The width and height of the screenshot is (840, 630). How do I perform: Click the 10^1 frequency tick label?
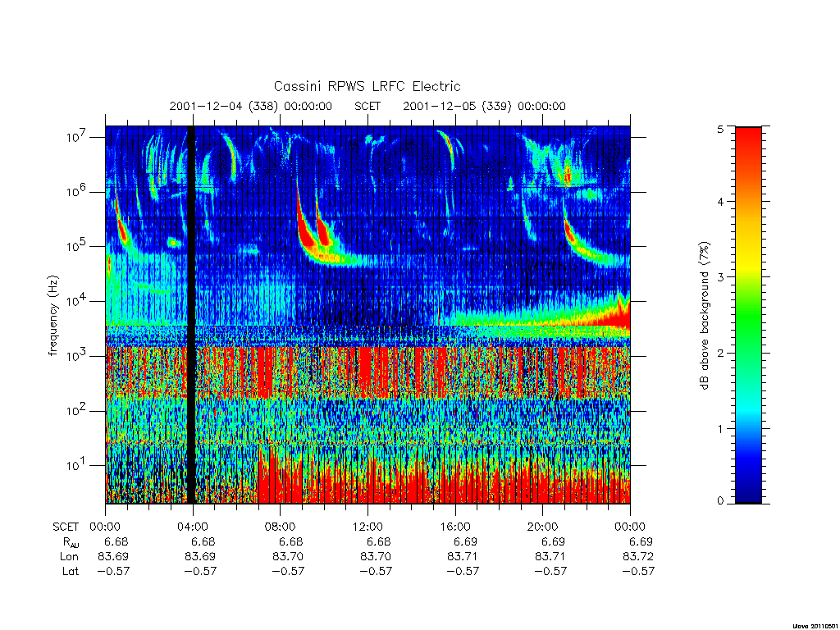point(76,464)
